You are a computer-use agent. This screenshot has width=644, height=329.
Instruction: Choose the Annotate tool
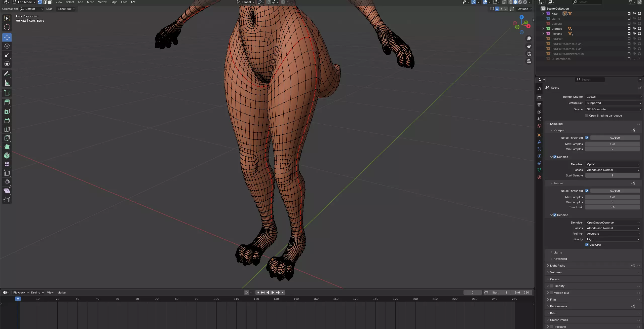click(7, 74)
